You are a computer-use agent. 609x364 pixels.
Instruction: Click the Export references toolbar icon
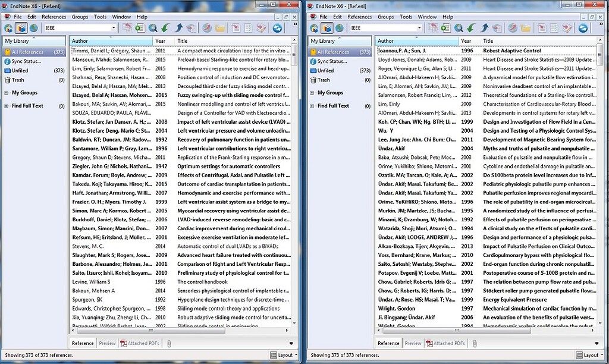tap(178, 28)
